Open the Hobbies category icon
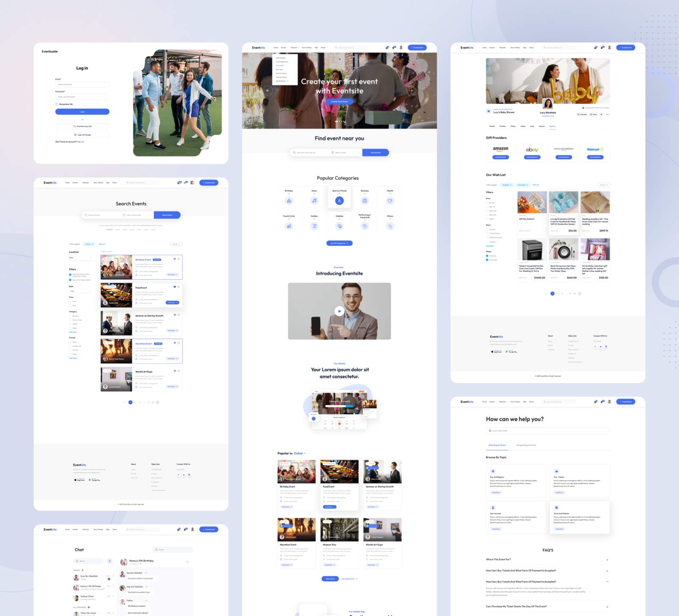Screen dimensions: 679x616 (x=339, y=226)
